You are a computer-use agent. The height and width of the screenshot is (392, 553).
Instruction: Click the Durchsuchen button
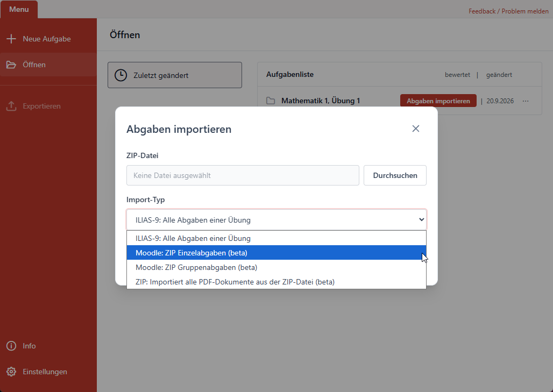[395, 175]
